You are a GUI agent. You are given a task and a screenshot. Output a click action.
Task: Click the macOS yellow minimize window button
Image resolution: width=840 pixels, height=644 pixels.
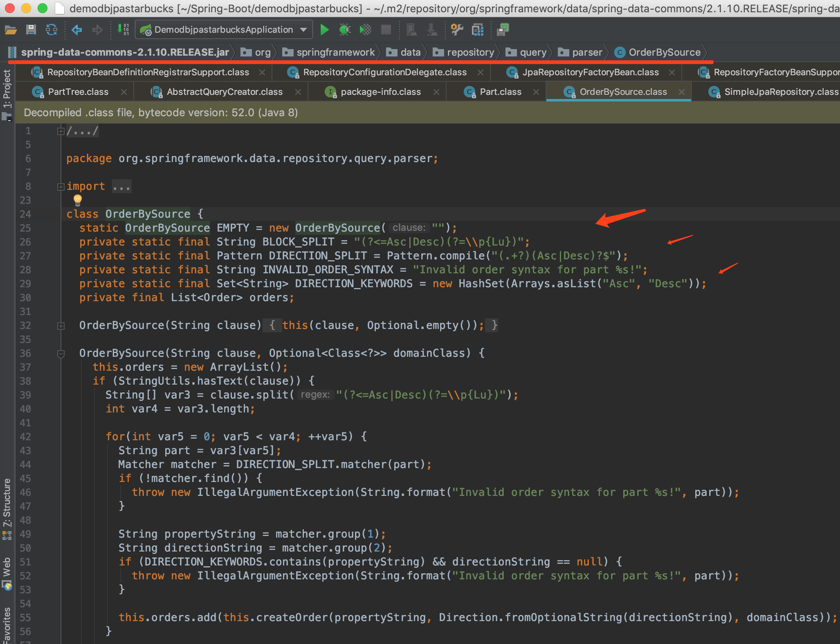[x=26, y=8]
